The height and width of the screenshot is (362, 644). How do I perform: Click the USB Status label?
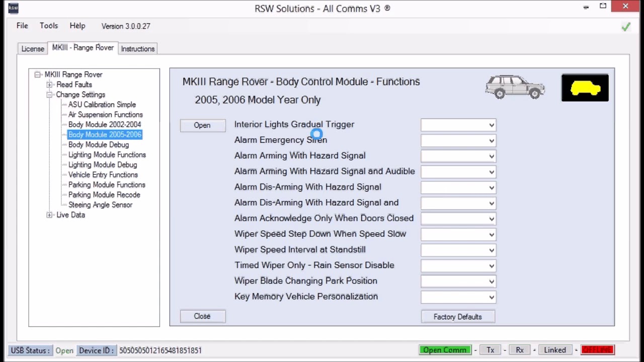click(31, 350)
